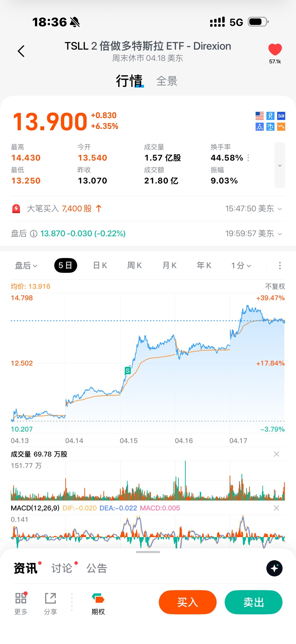Tap the share icon
The height and width of the screenshot is (644, 296).
click(51, 598)
